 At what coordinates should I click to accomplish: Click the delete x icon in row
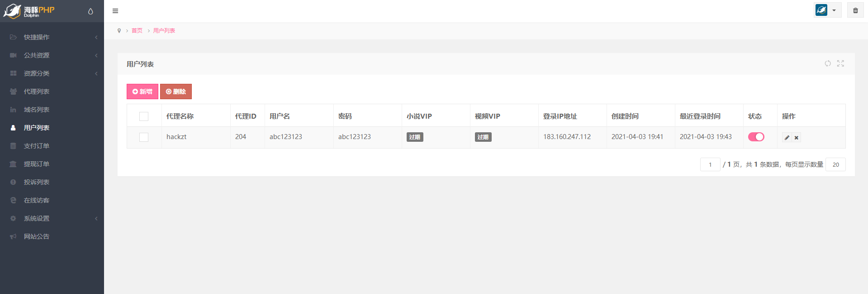pos(796,137)
